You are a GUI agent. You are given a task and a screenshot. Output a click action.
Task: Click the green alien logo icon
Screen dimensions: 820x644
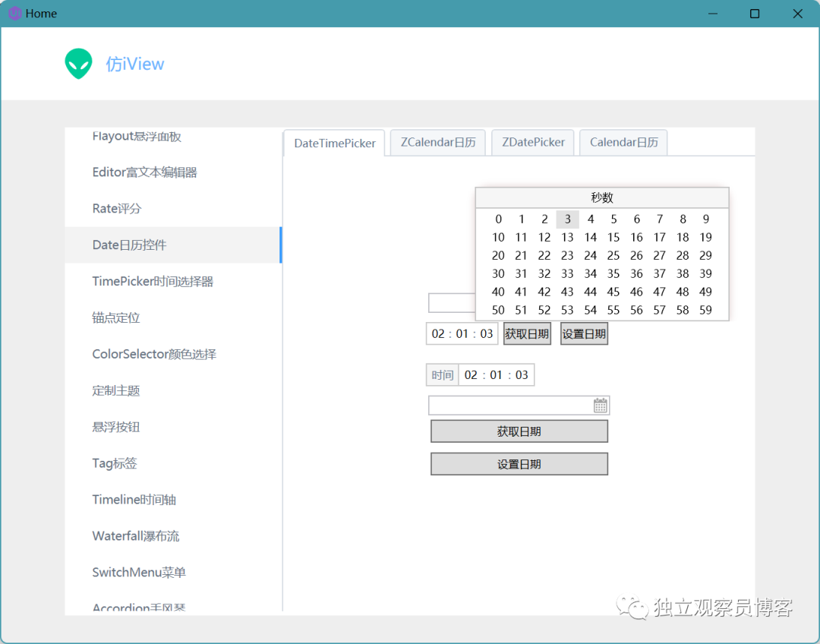78,63
